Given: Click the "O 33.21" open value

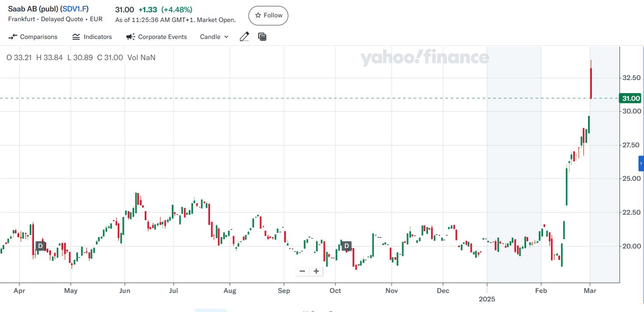Looking at the screenshot, I should point(19,58).
